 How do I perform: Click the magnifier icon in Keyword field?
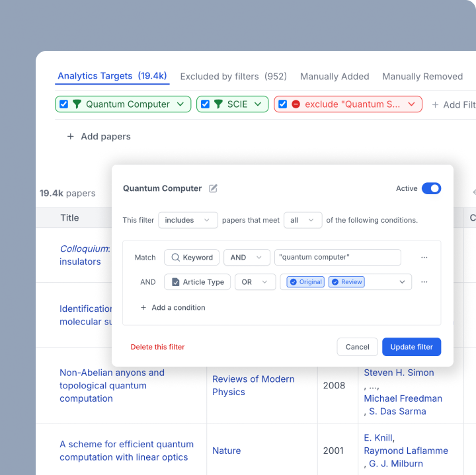point(175,257)
